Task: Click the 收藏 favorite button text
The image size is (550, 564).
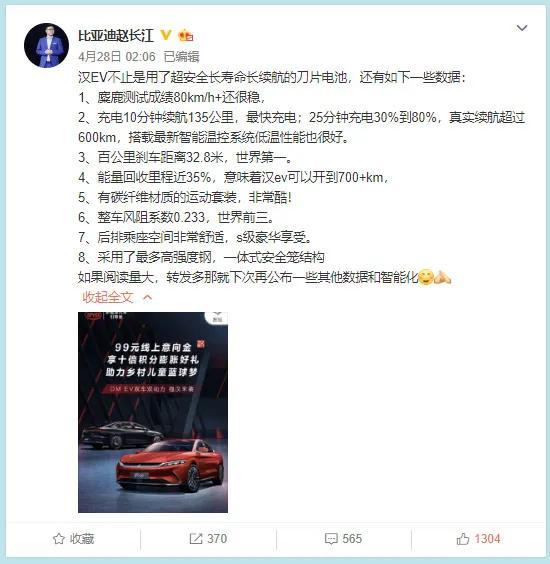Action: [82, 538]
